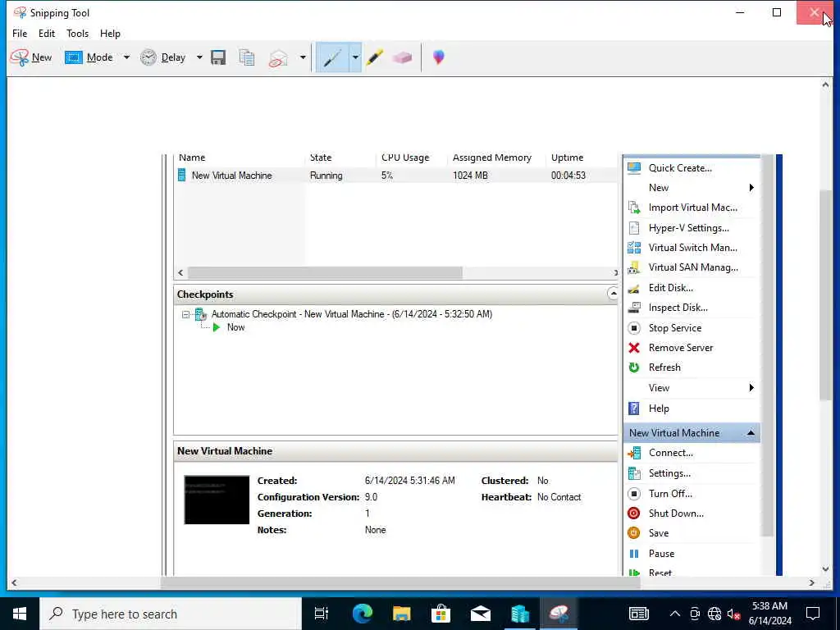Click the red X Remove Server icon
Screen dimensions: 840x630
pos(634,348)
